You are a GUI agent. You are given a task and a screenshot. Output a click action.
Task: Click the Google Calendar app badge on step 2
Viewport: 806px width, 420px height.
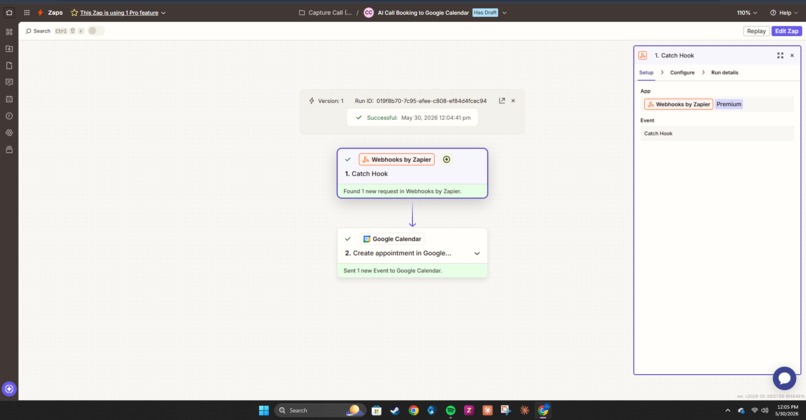(392, 239)
